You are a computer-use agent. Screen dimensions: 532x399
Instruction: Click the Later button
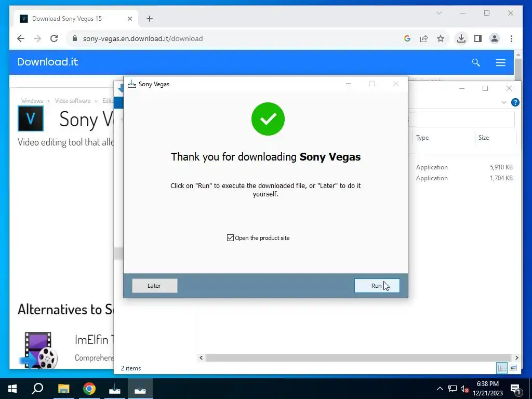(x=154, y=286)
